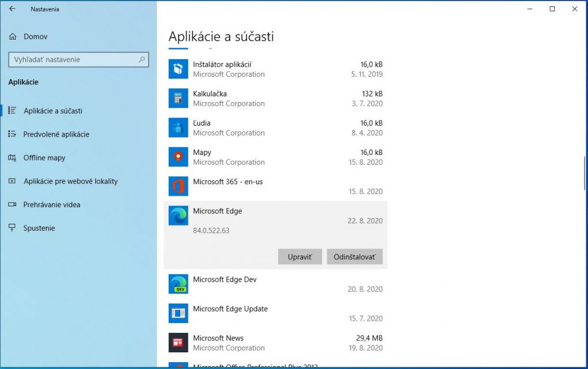This screenshot has height=369, width=588.
Task: Click the date 5. 11. 2019
Action: (x=367, y=74)
